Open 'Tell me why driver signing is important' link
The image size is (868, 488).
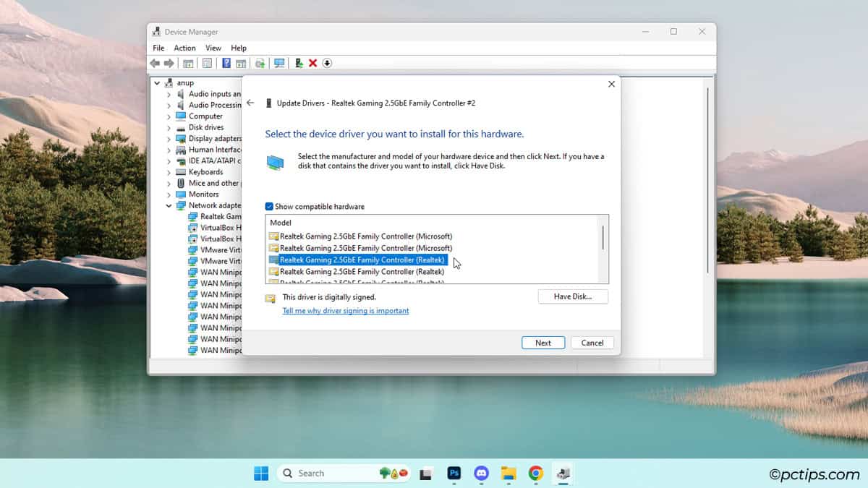click(345, 311)
